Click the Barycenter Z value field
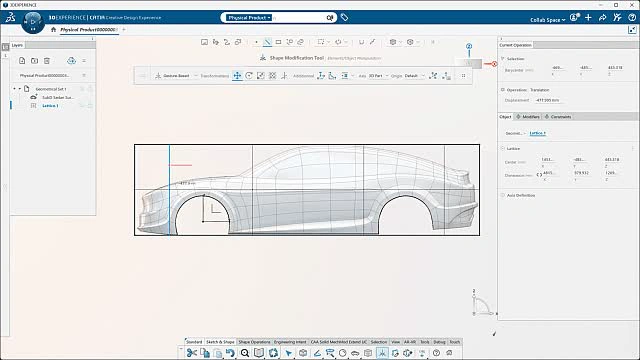The height and width of the screenshot is (360, 640). click(x=615, y=68)
